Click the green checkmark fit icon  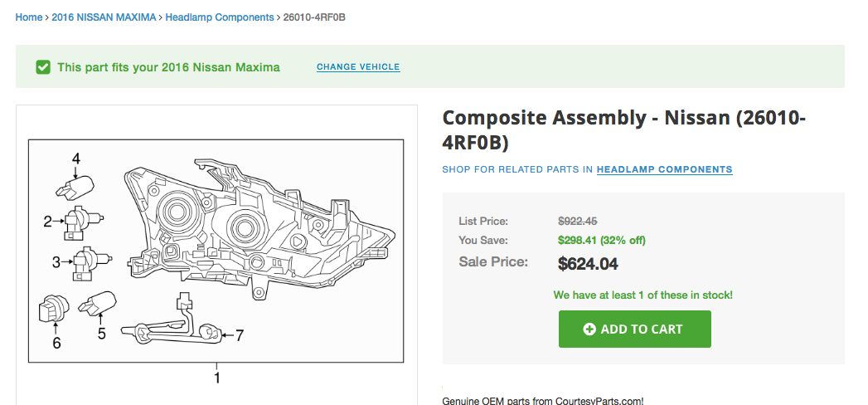[43, 67]
